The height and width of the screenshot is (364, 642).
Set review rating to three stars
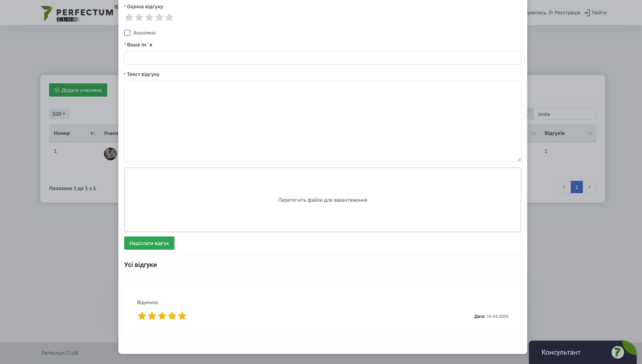[x=149, y=17]
